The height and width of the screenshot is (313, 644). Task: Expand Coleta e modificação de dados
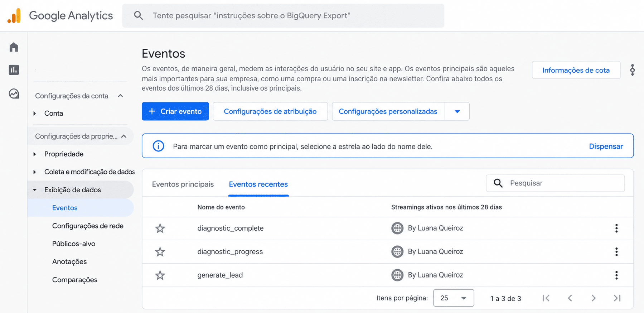(35, 172)
